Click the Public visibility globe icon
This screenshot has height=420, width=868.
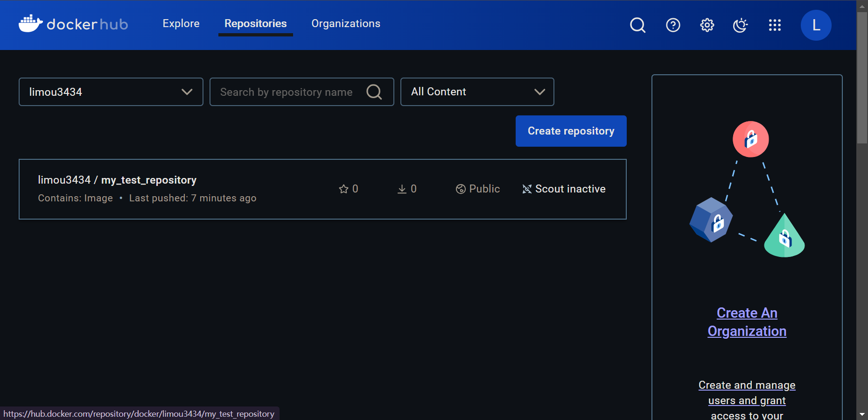[x=461, y=189]
